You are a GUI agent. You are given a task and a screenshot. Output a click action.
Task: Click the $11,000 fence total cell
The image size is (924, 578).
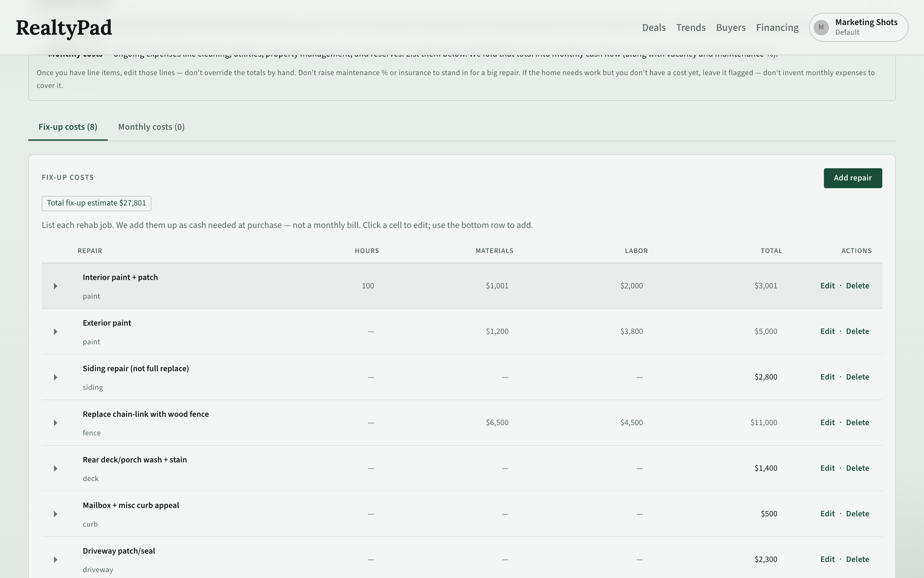(764, 422)
